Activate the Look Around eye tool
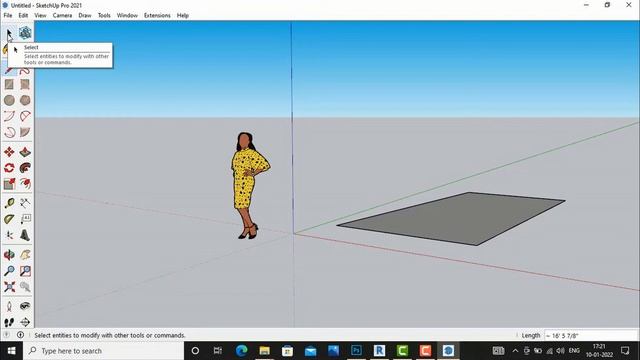This screenshot has height=360, width=640. pos(25,306)
